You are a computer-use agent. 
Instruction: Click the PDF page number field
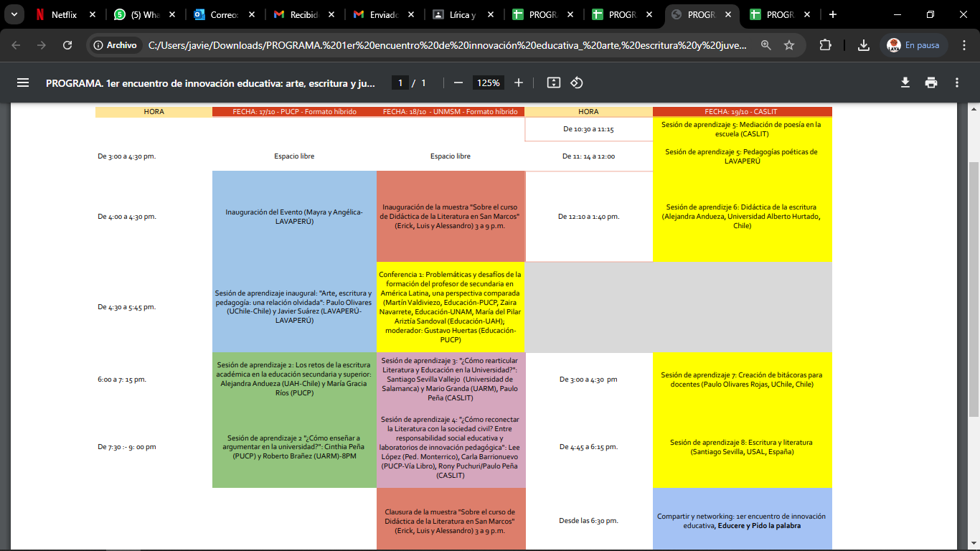click(400, 83)
